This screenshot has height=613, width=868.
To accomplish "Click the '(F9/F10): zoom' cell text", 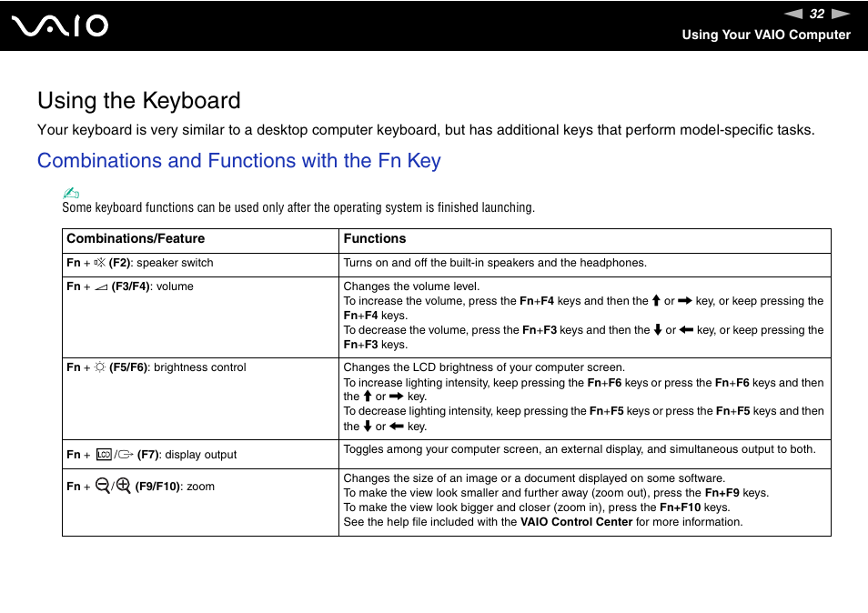I will point(175,487).
